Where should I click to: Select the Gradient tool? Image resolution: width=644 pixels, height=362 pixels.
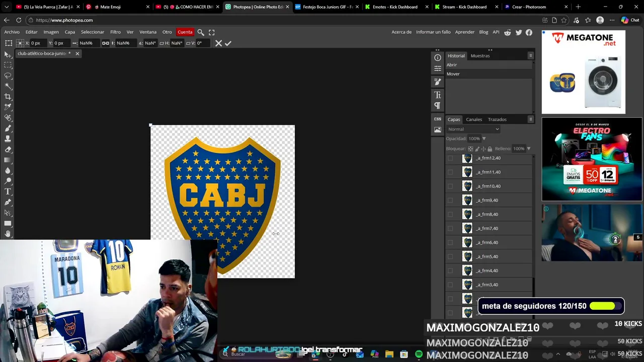tap(8, 160)
